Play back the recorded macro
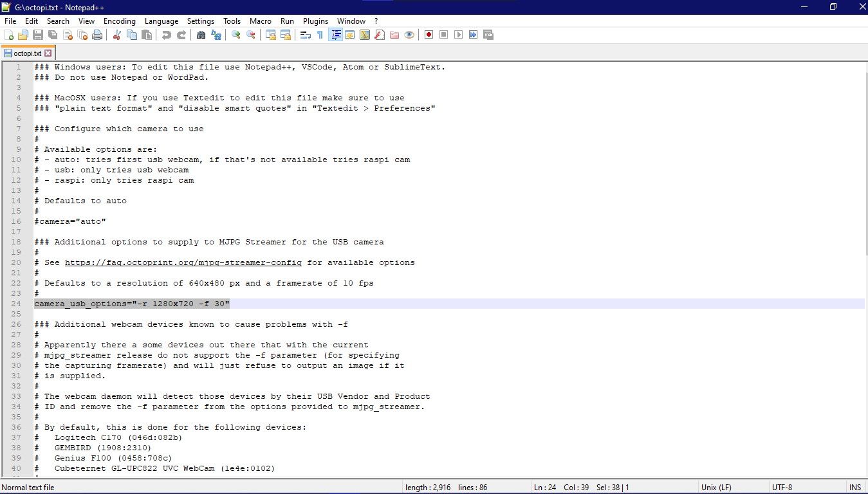The height and width of the screenshot is (494, 868). [x=459, y=35]
